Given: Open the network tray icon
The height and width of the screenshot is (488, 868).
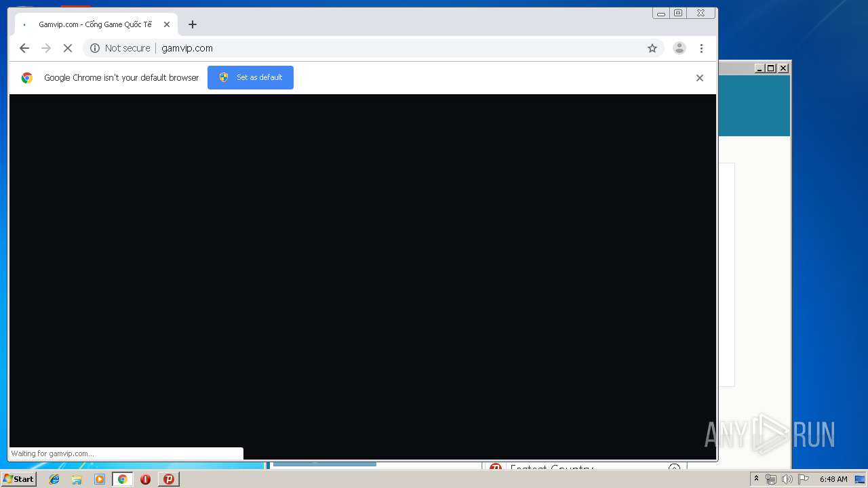Looking at the screenshot, I should tap(771, 479).
